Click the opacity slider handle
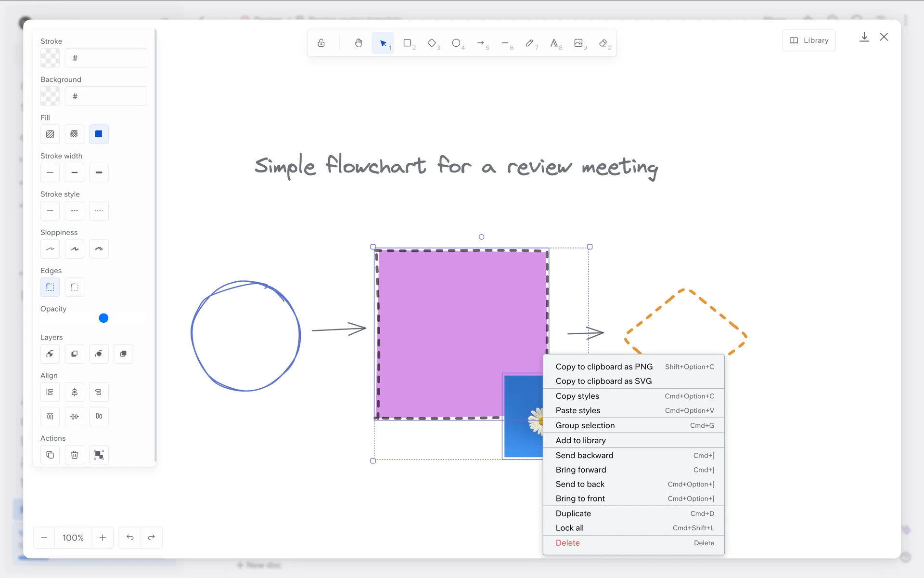Viewport: 924px width, 578px height. click(x=103, y=318)
